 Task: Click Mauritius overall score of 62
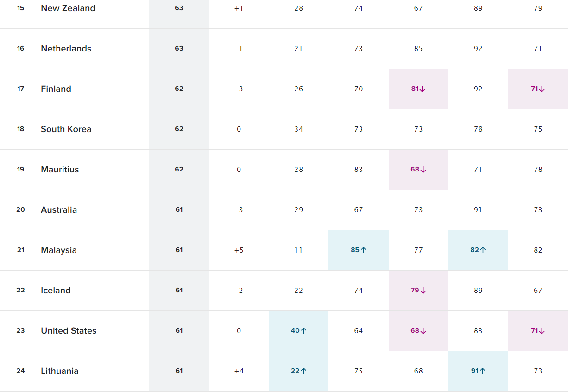click(x=179, y=170)
